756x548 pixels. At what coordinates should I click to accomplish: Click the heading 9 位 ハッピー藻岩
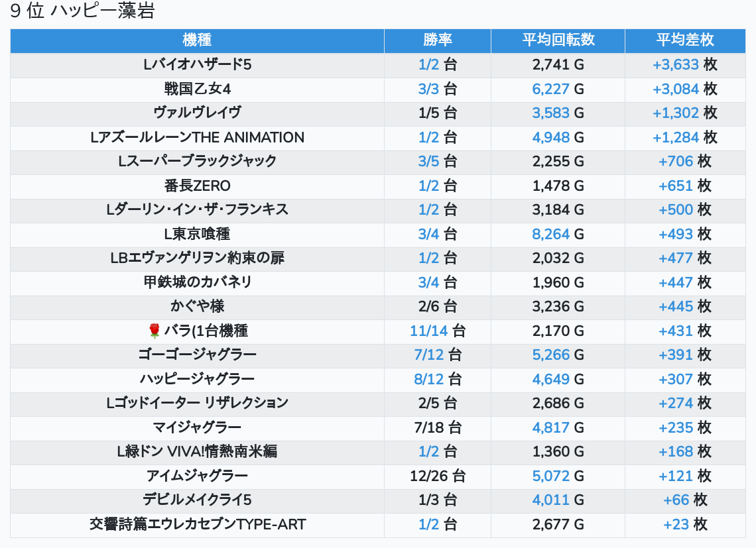[82, 11]
